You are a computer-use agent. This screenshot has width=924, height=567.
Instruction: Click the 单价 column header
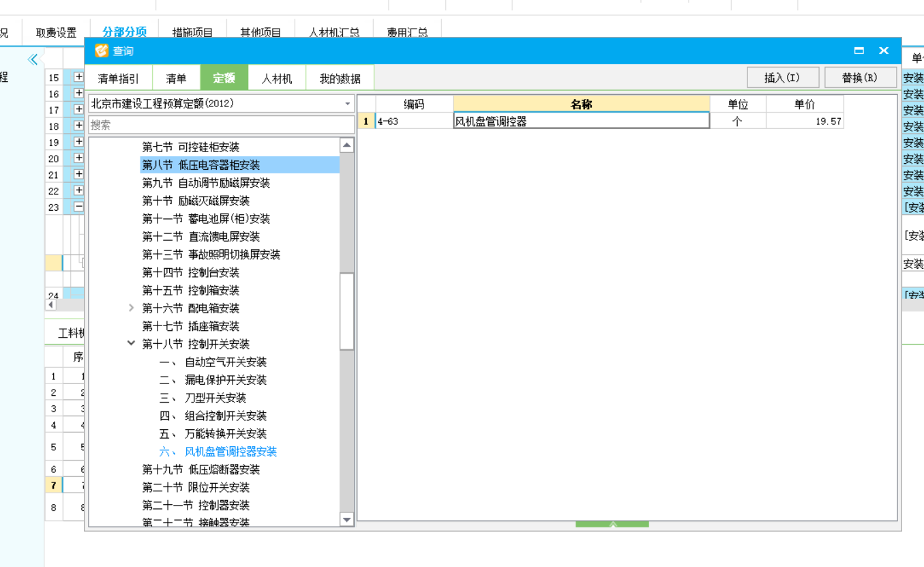click(805, 104)
